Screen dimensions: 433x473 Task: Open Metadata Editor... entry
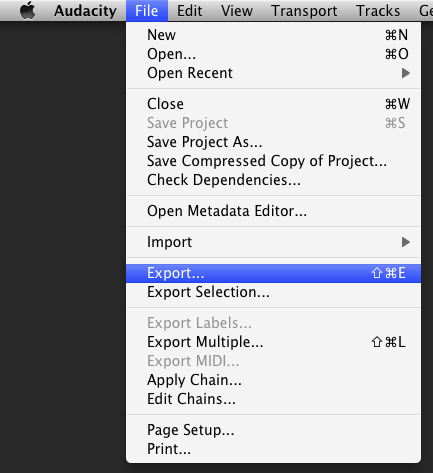point(273,211)
